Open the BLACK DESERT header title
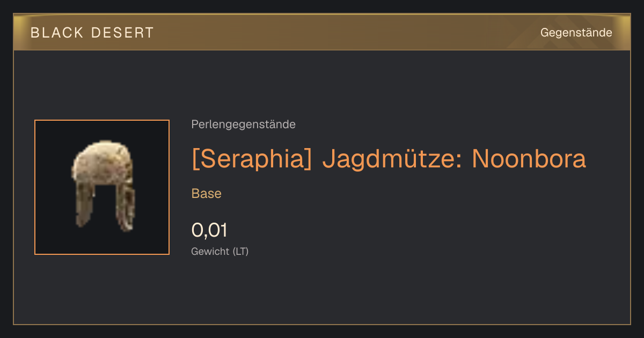Viewport: 644px width, 338px height. pyautogui.click(x=92, y=33)
